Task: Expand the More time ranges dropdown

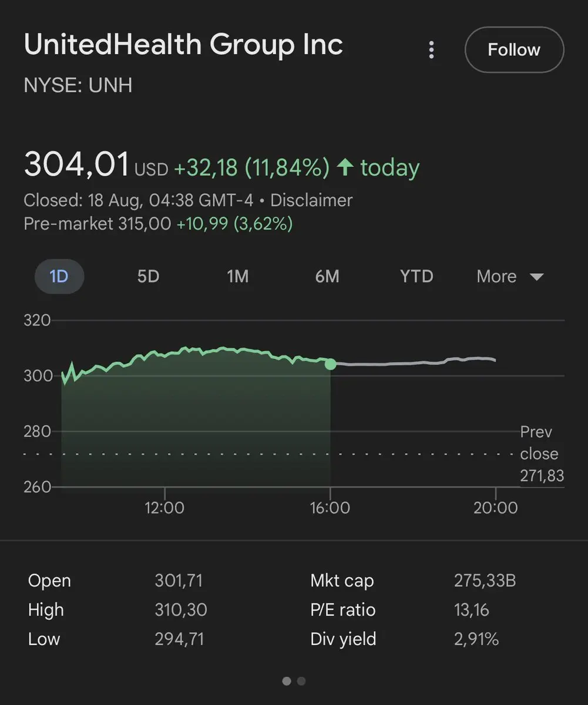Action: click(496, 276)
